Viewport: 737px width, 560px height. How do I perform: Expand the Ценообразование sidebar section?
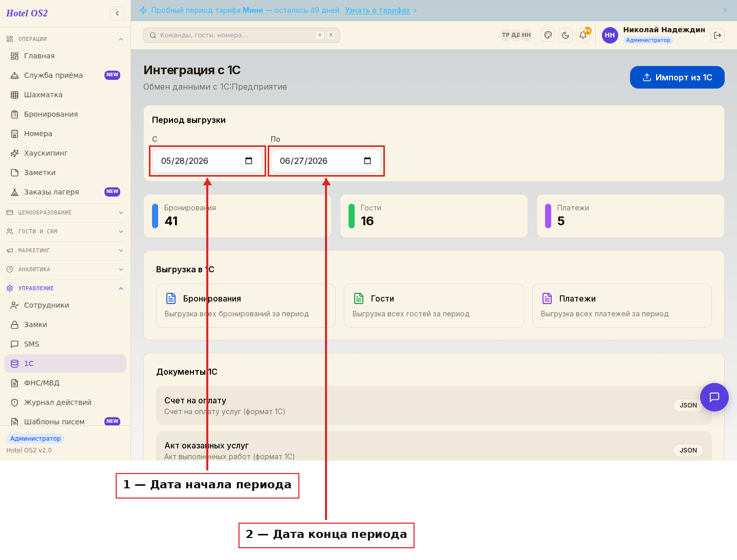point(65,212)
